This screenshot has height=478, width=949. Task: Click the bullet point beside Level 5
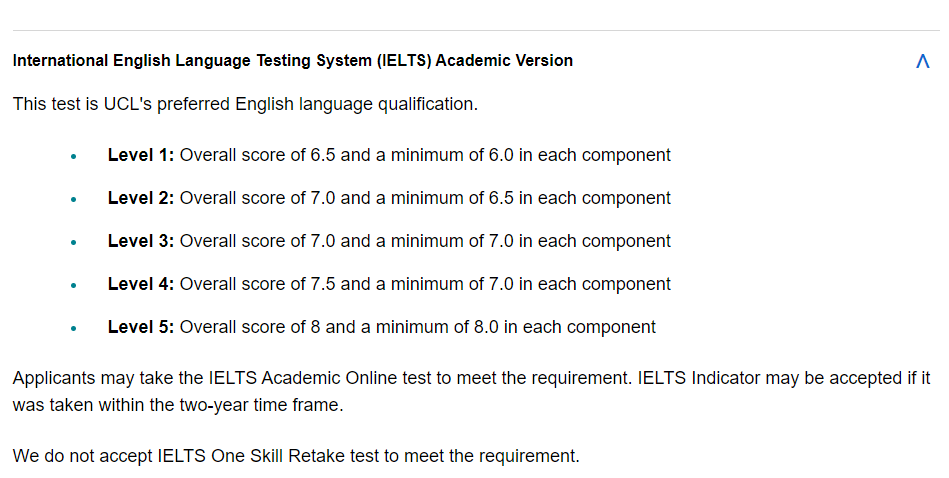pos(74,328)
